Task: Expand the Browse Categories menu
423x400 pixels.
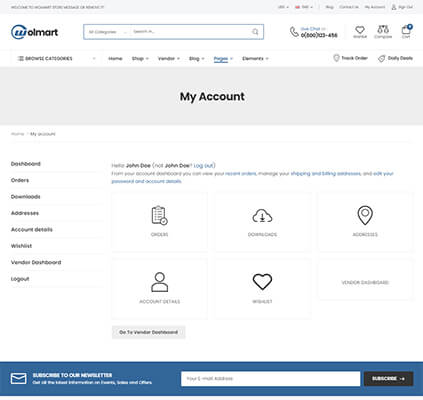Action: tap(56, 59)
